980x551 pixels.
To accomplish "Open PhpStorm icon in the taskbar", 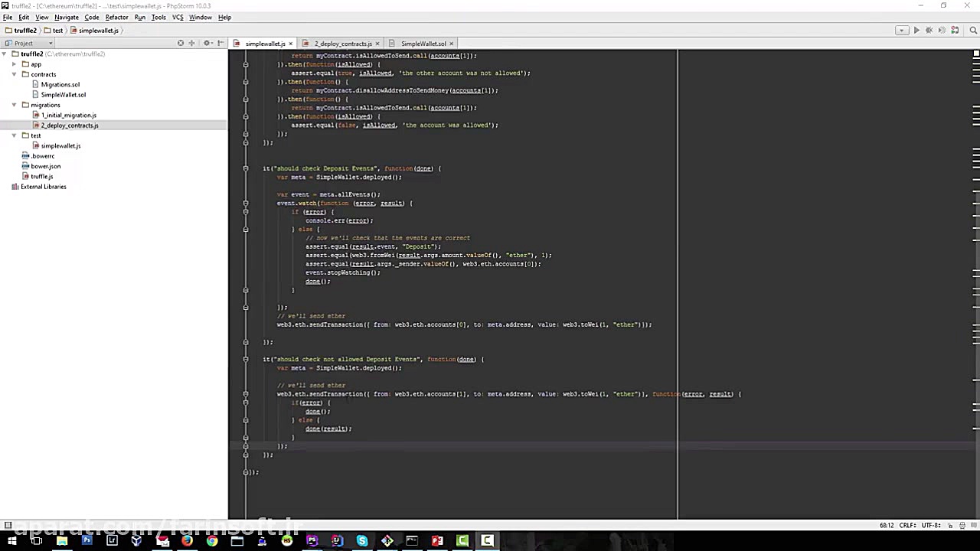I will [312, 542].
